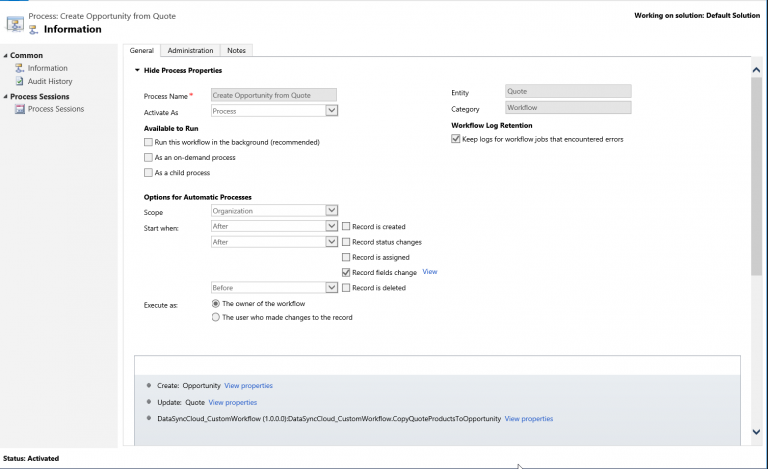This screenshot has width=768, height=469.
Task: Open the Scope dropdown set to Organization
Action: point(331,211)
